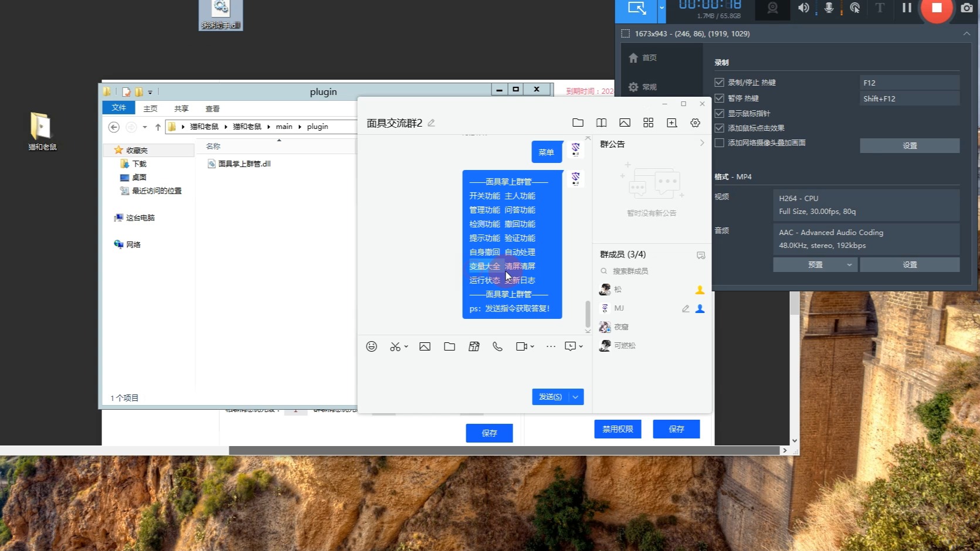Toggle the webcam overlay icon
The image size is (980, 551).
point(772,8)
